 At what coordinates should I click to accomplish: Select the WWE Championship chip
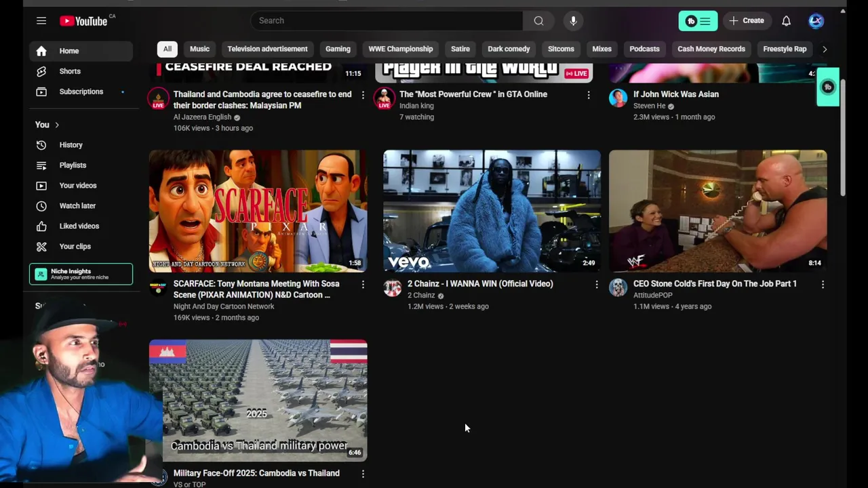(400, 49)
